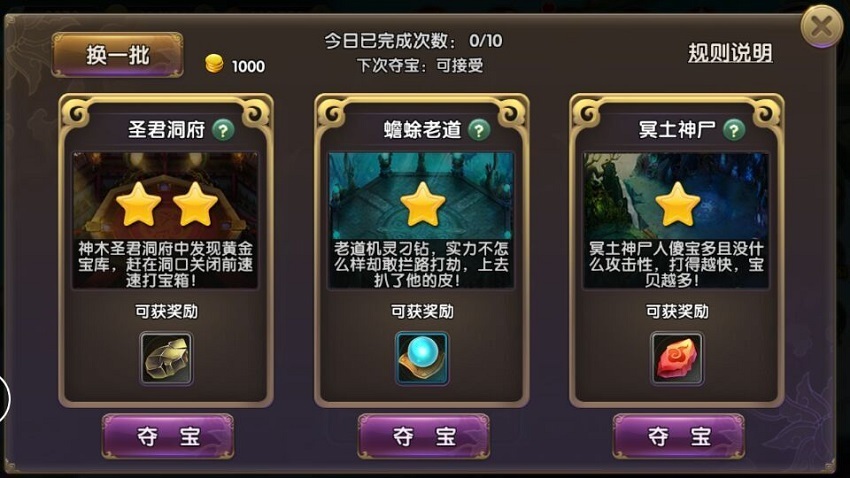Image resolution: width=850 pixels, height=478 pixels.
Task: Select the gold ore reward icon
Action: pos(166,359)
